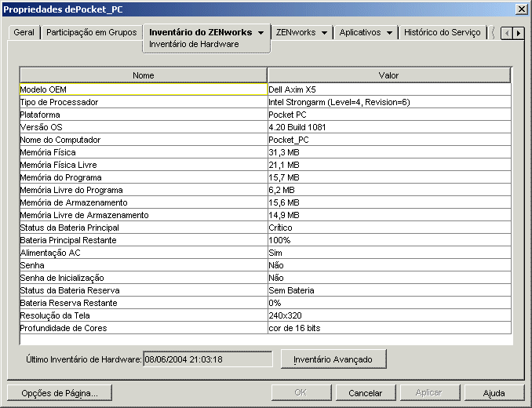Select the Plataforma row name

click(144, 115)
